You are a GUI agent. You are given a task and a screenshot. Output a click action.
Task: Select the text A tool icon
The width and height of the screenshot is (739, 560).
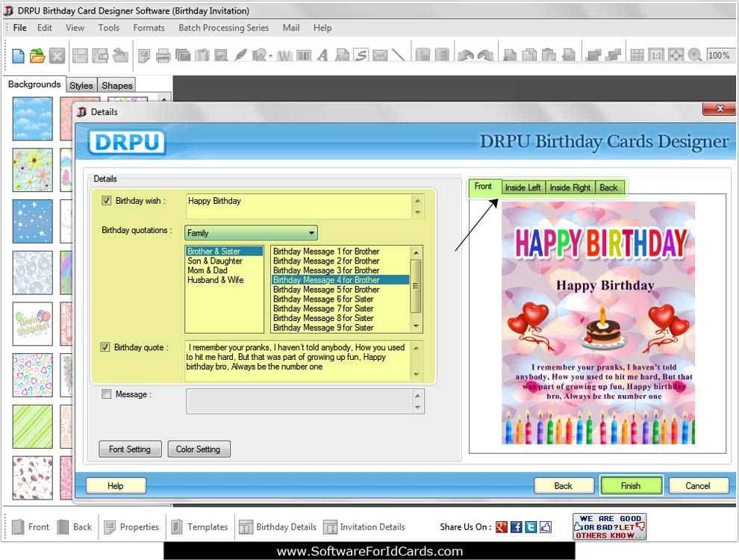point(322,55)
